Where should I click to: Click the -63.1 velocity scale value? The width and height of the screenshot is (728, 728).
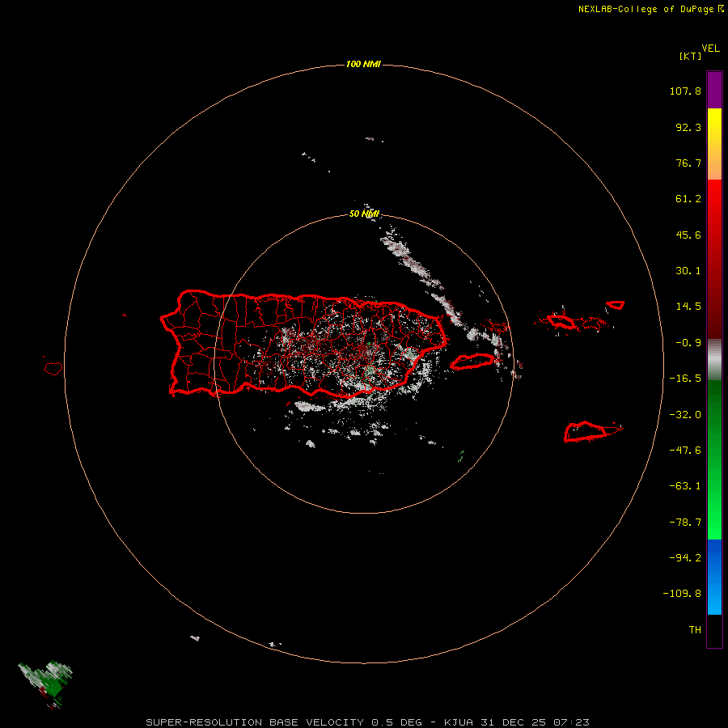685,486
